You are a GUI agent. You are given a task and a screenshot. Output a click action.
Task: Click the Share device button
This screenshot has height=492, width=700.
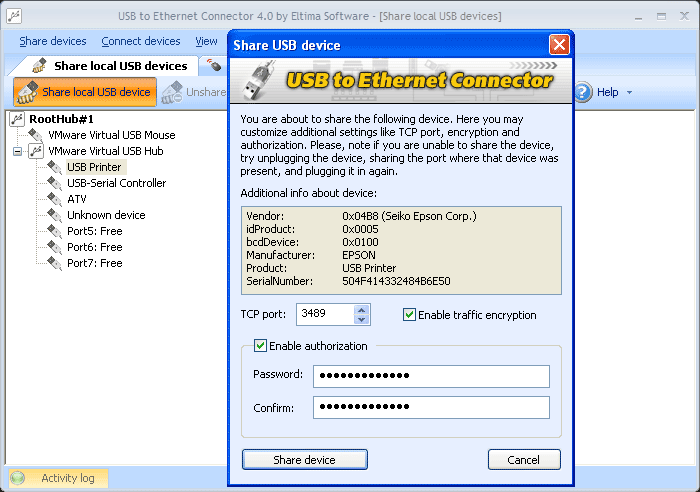(304, 460)
